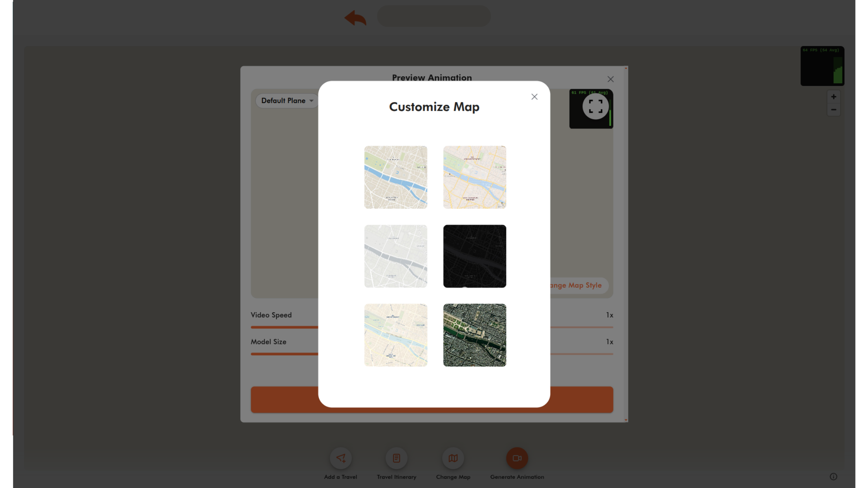The image size is (868, 488).
Task: Select the satellite imagery map style
Action: [475, 335]
